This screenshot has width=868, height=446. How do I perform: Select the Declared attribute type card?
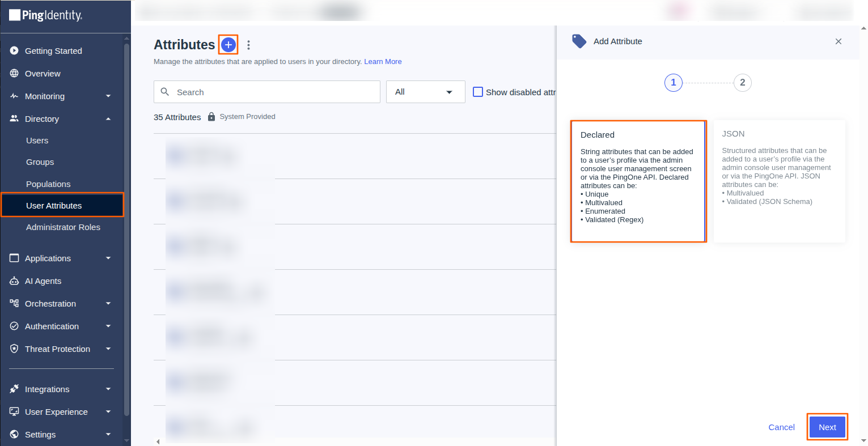coord(638,181)
